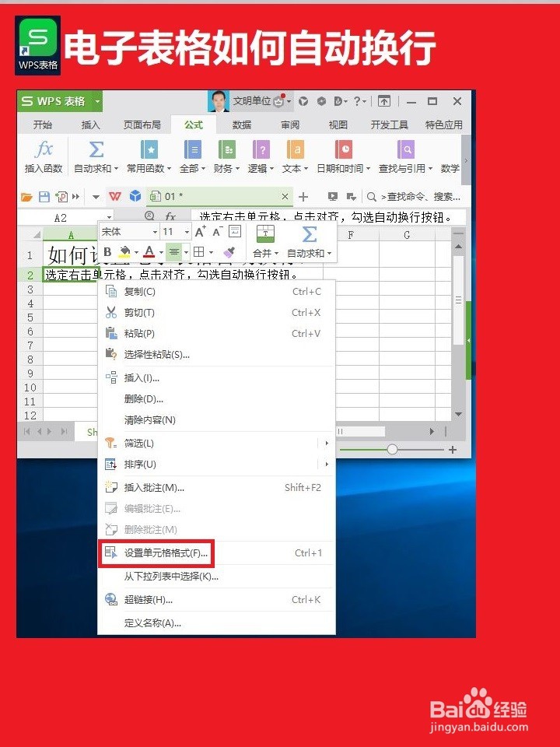Click the format painter brush icon
Image resolution: width=560 pixels, height=747 pixels.
pos(229,251)
